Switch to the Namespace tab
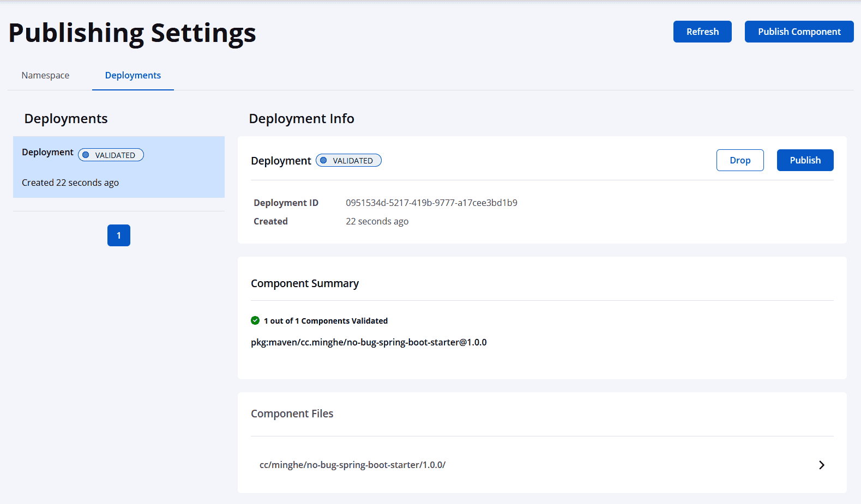The image size is (861, 504). [45, 75]
